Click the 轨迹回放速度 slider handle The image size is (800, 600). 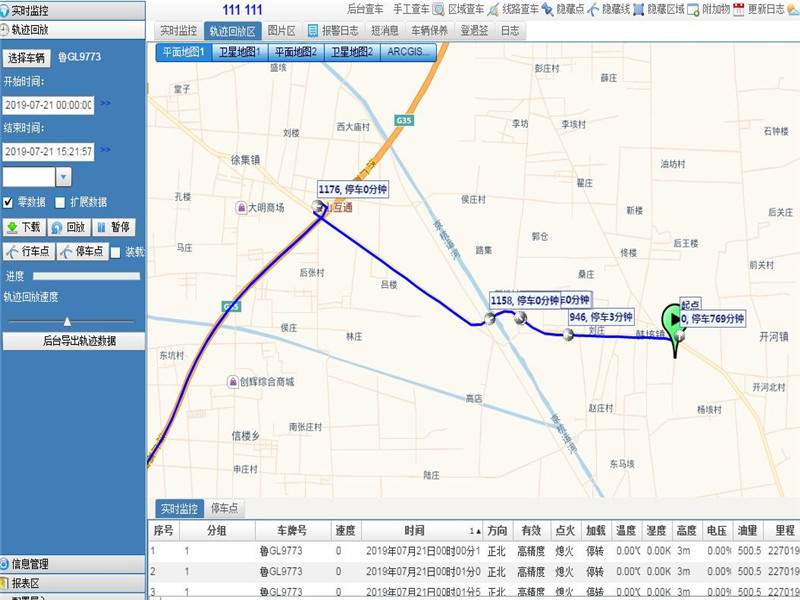[67, 321]
